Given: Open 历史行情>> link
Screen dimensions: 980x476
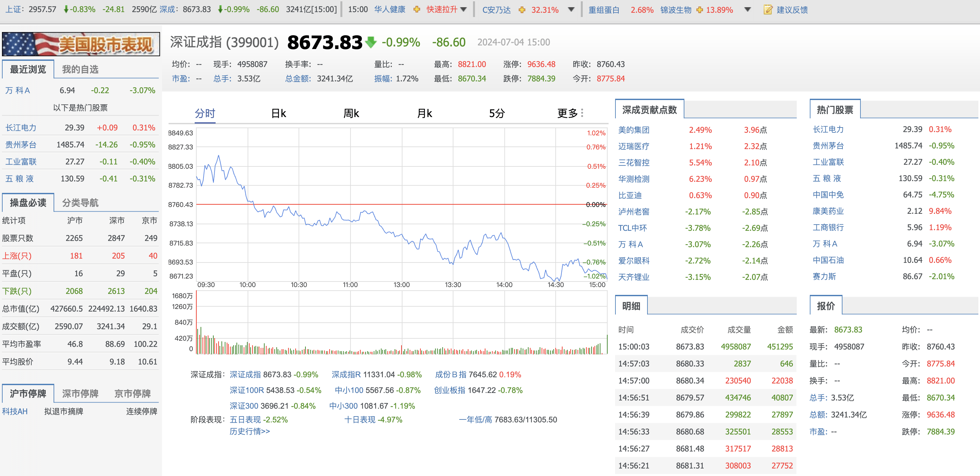Looking at the screenshot, I should pyautogui.click(x=250, y=432).
